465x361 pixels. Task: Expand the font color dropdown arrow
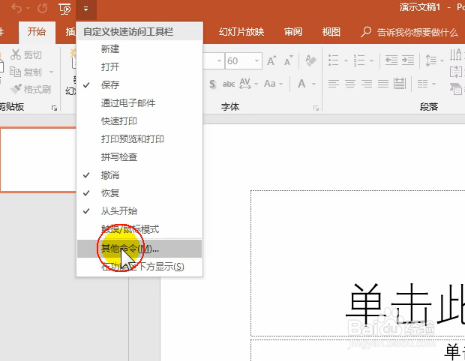[x=314, y=84]
